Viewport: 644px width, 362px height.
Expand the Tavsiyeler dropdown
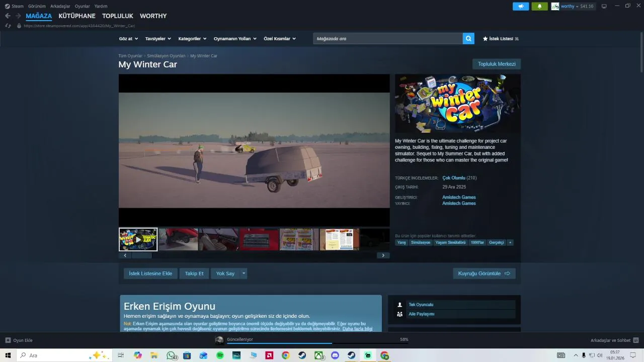coord(158,39)
